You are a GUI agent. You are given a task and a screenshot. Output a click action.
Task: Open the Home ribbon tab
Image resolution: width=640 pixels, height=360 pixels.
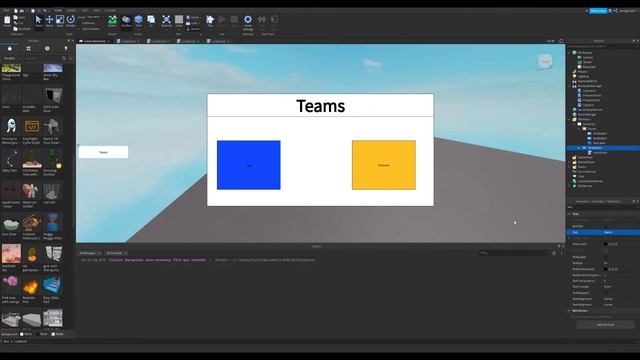tap(58, 10)
